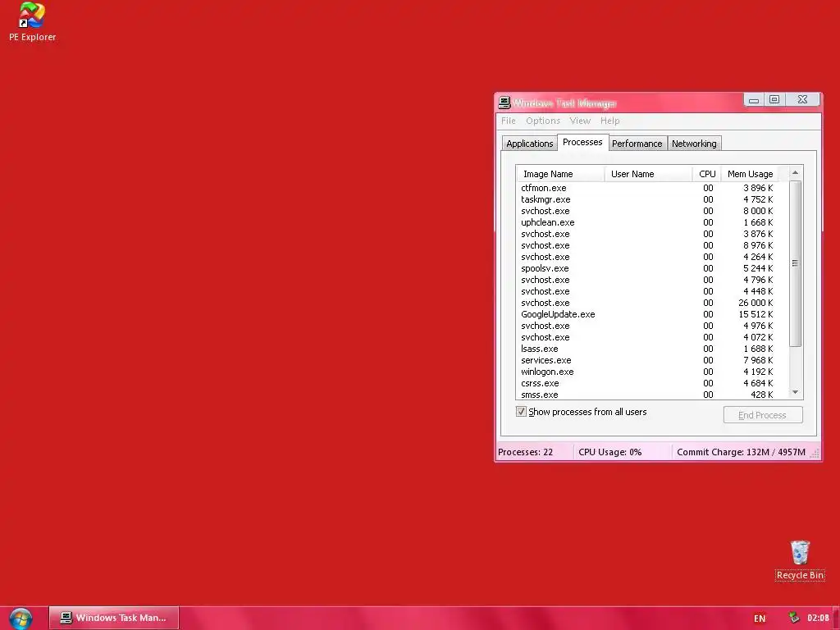Click the Start orb button
The height and width of the screenshot is (630, 840).
21,619
